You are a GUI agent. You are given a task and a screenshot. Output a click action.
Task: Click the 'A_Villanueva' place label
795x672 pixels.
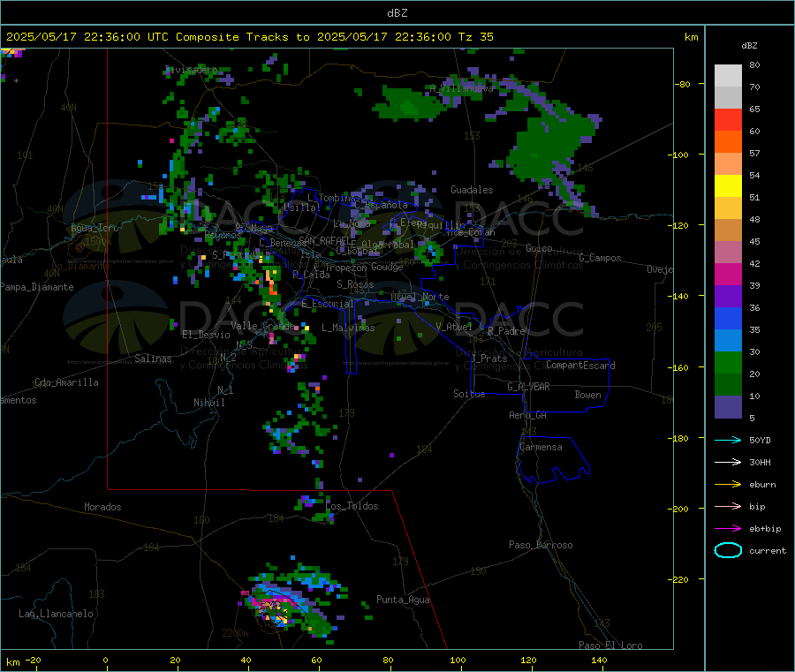pyautogui.click(x=461, y=88)
